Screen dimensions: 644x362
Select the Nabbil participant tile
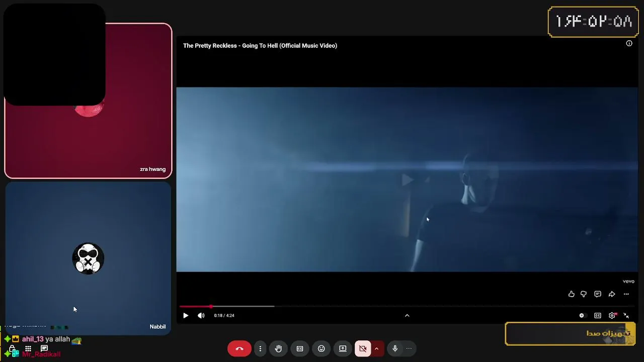[x=88, y=258]
